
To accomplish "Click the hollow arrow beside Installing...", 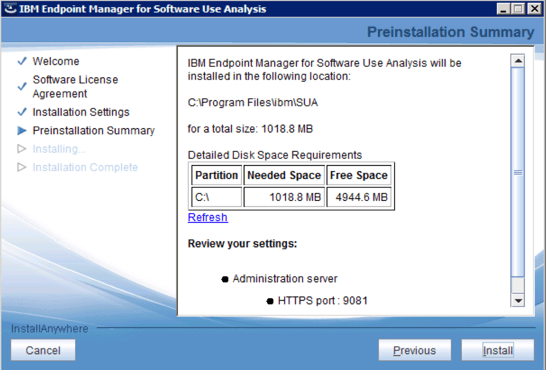I will 22,149.
